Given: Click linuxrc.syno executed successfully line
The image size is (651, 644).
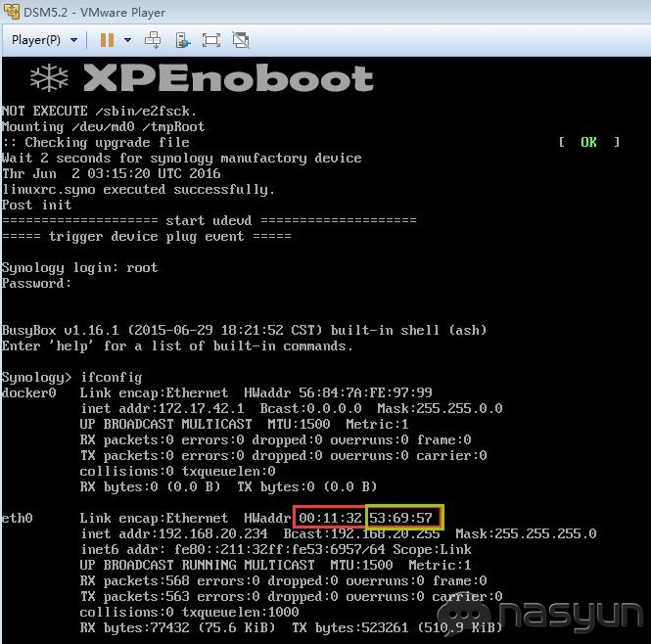Looking at the screenshot, I should (138, 190).
